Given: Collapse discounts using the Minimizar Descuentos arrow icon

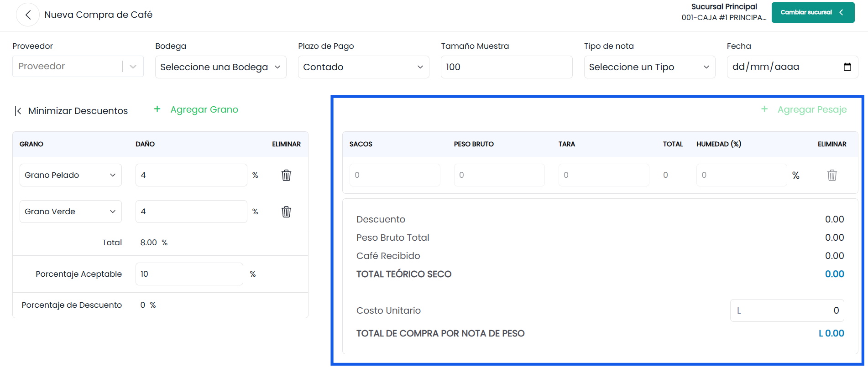Looking at the screenshot, I should pos(18,111).
